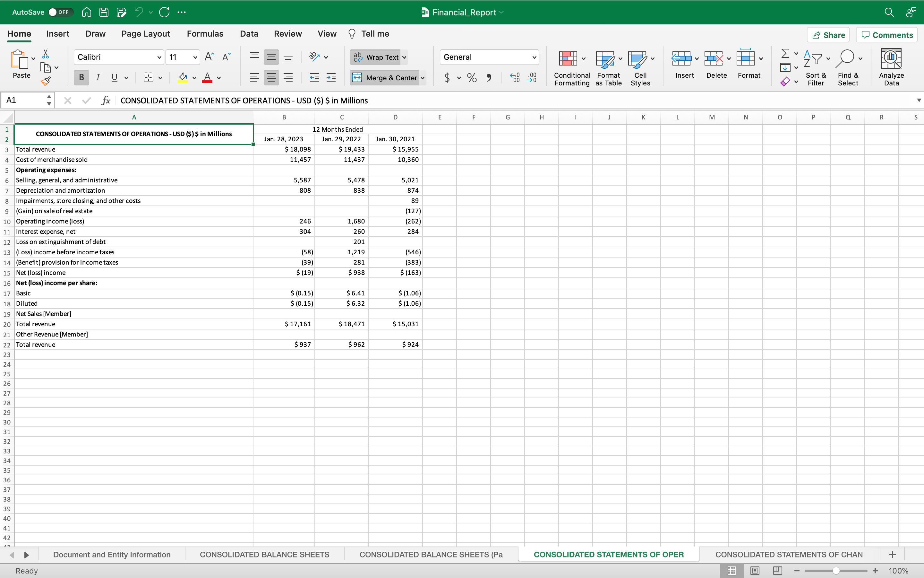This screenshot has height=578, width=924.
Task: Switch to Page Layout view in status bar
Action: click(755, 571)
